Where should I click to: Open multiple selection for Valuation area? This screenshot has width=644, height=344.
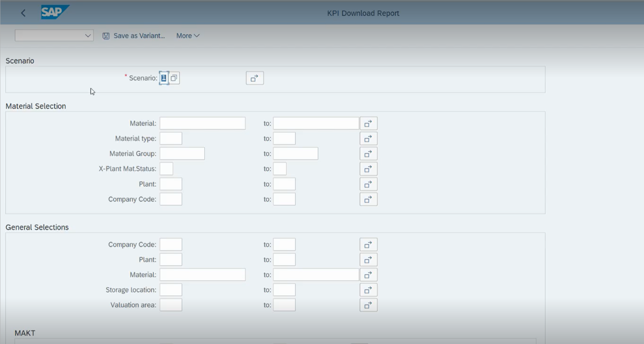coord(368,305)
